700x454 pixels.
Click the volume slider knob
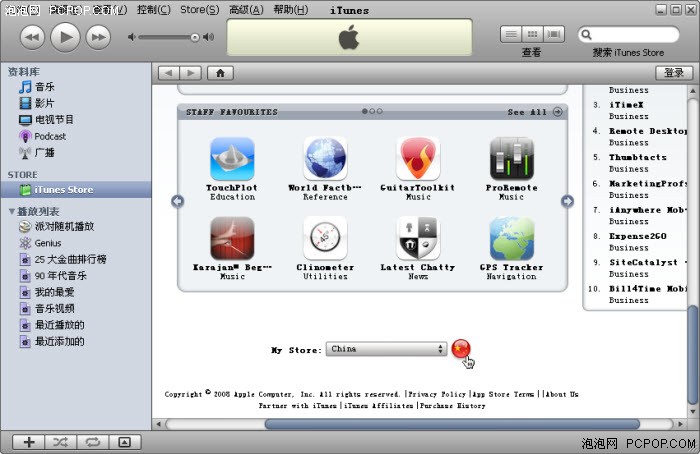click(195, 37)
